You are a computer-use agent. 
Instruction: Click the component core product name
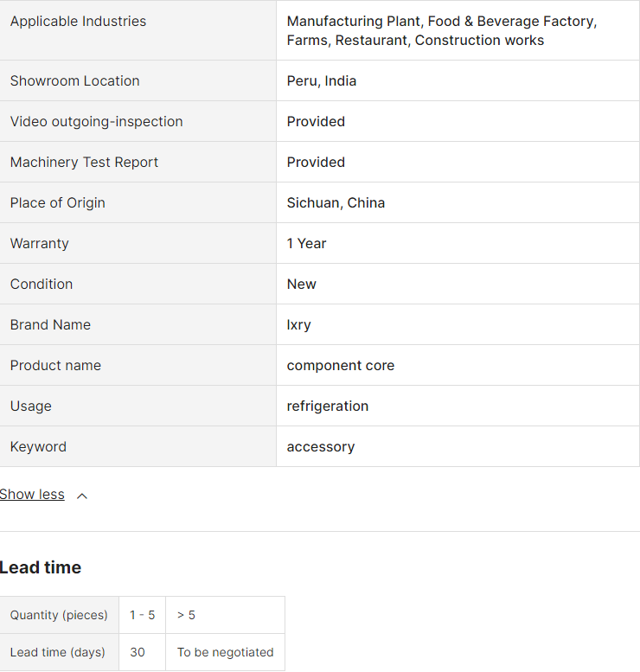[x=340, y=366]
